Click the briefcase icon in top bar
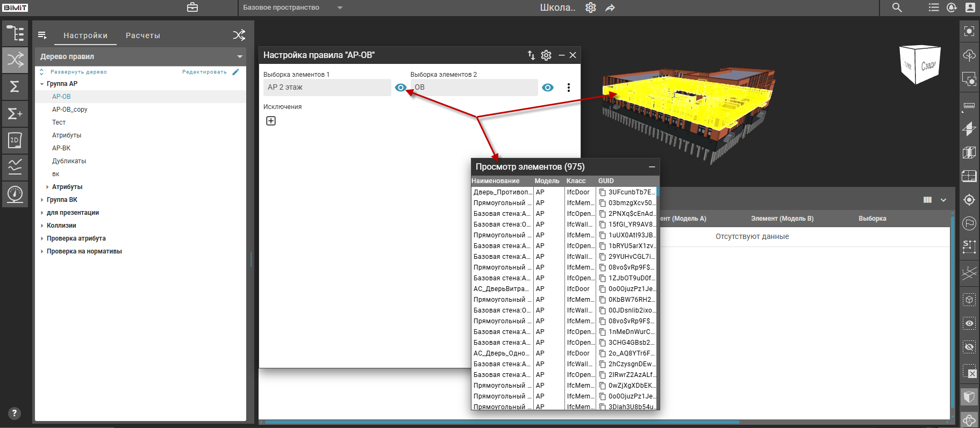This screenshot has width=980, height=428. click(x=192, y=8)
